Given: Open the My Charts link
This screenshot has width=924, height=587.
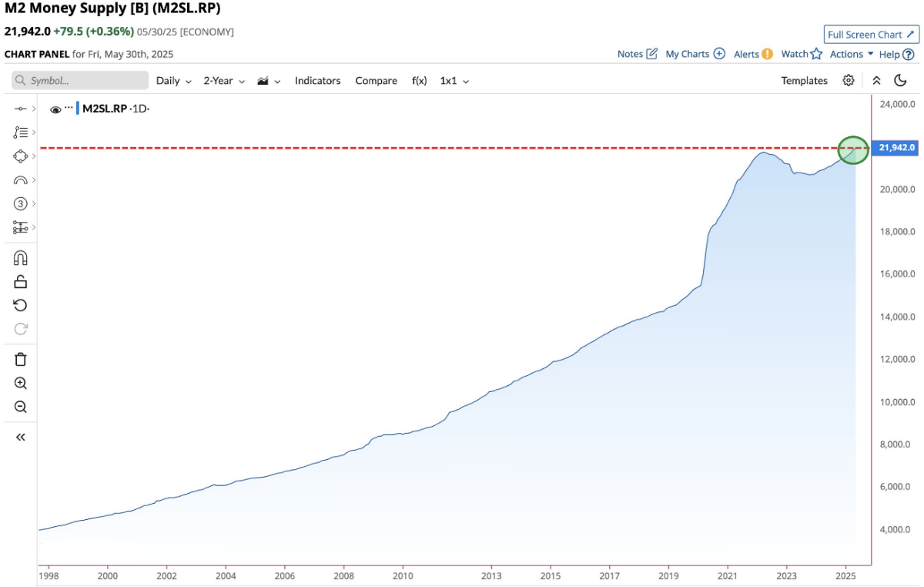Looking at the screenshot, I should 695,54.
